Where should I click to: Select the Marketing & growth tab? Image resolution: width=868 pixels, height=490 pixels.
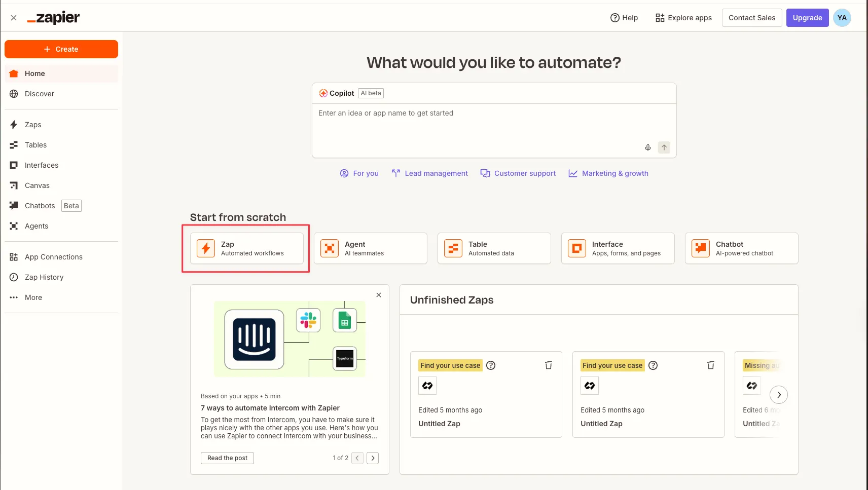(608, 173)
